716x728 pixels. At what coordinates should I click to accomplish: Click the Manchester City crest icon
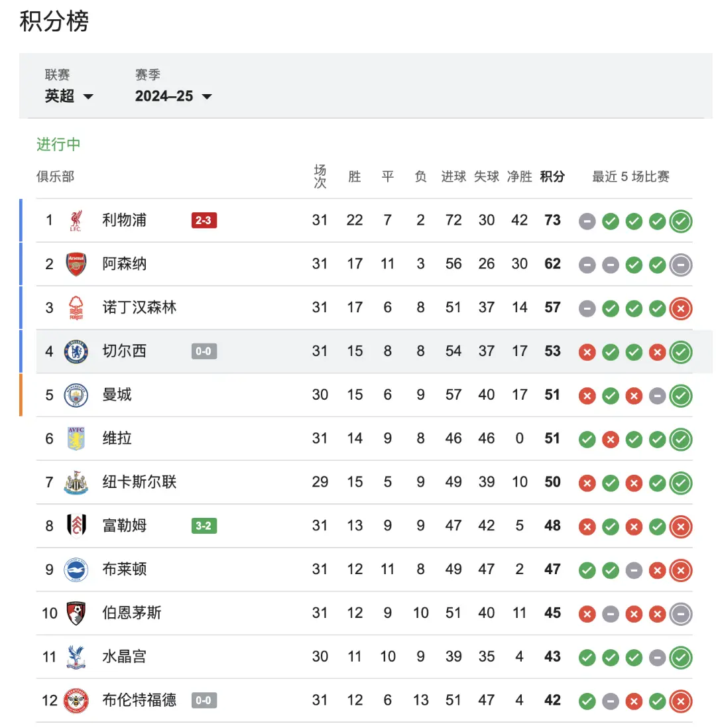pos(76,395)
